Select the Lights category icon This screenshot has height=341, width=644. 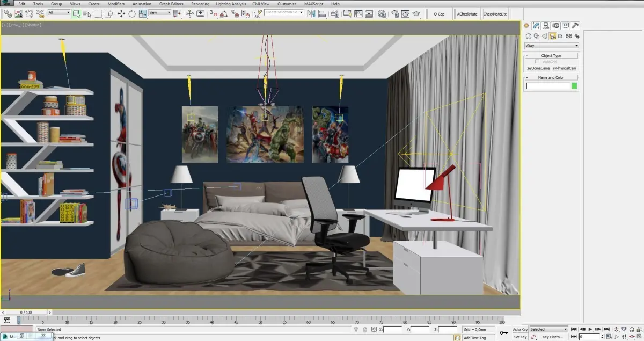pos(545,37)
